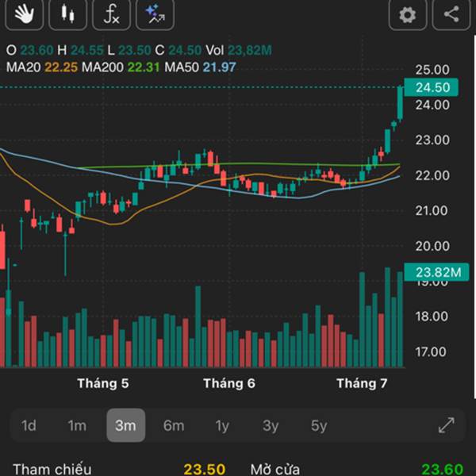
Task: Switch to the 1d timeframe
Action: coord(29,425)
